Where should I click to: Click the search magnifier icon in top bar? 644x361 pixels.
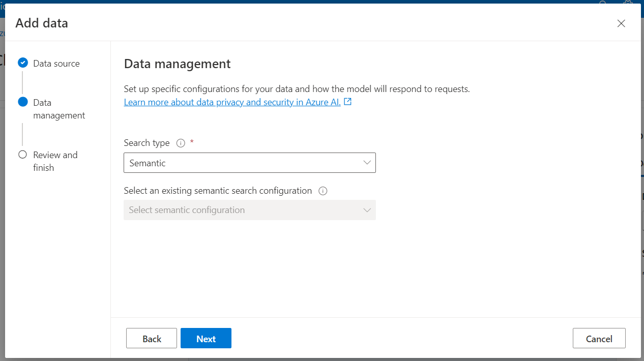point(603,3)
